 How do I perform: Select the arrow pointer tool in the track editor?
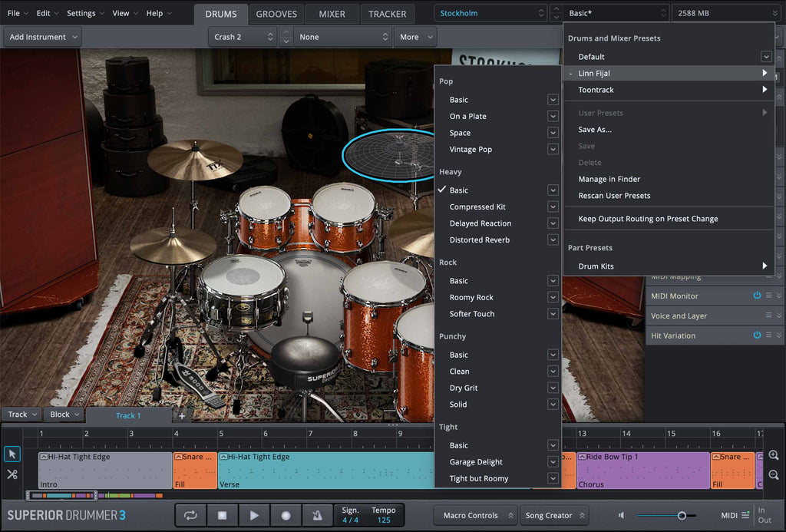(12, 454)
